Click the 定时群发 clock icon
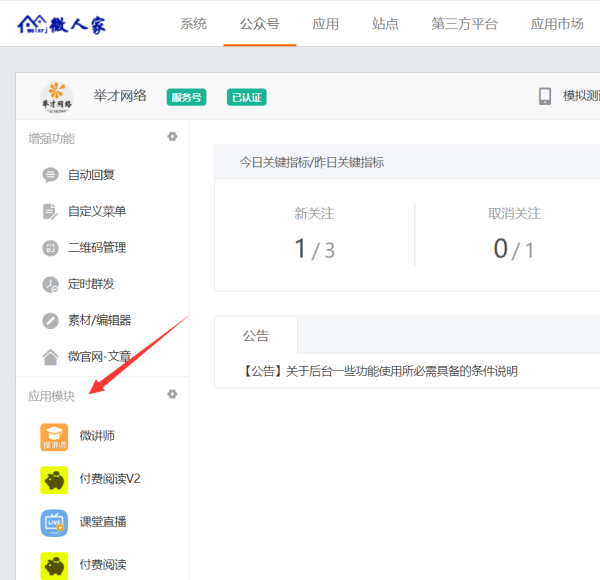This screenshot has width=600, height=580. (50, 284)
